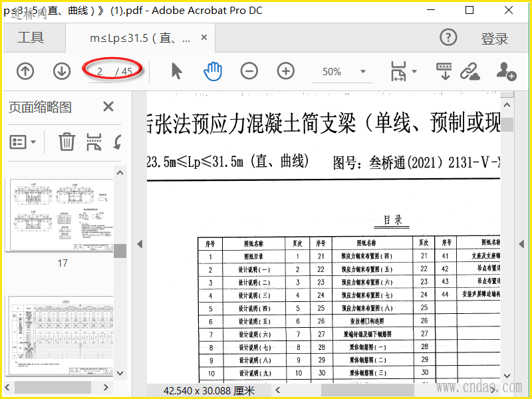532x399 pixels.
Task: Click the page number field showing 2
Action: pyautogui.click(x=100, y=72)
